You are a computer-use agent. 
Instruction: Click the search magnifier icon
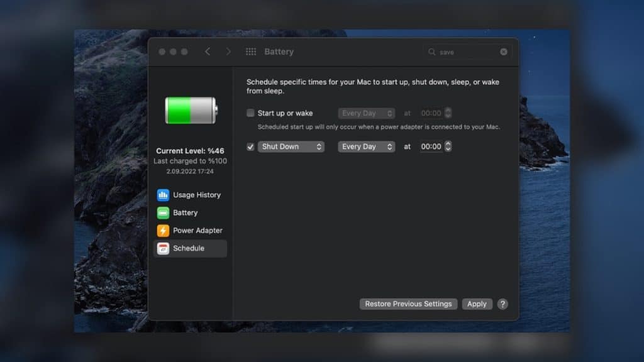pyautogui.click(x=431, y=52)
